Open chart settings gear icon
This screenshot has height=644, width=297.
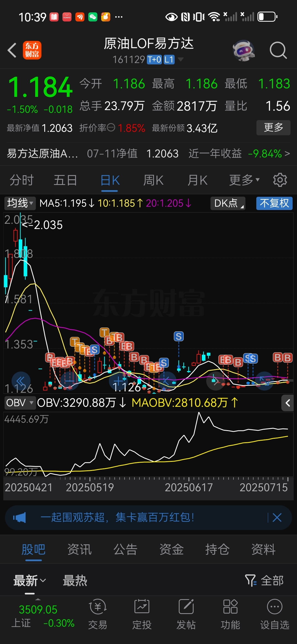click(280, 180)
